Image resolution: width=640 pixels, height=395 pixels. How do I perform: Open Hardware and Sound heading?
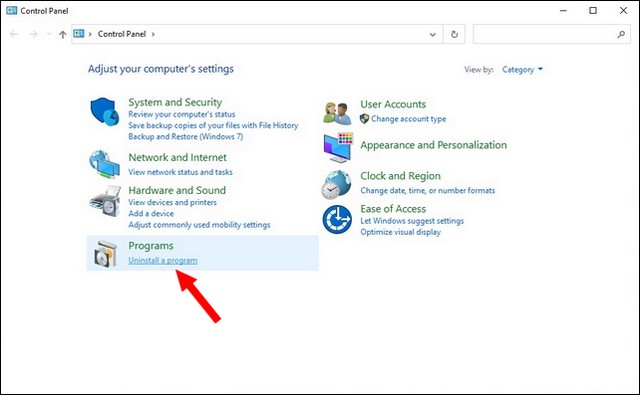177,190
